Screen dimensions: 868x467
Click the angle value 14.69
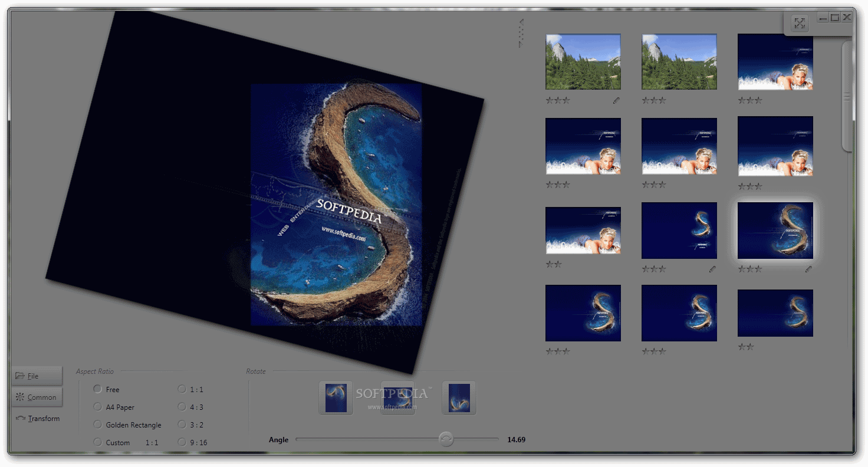click(x=516, y=439)
